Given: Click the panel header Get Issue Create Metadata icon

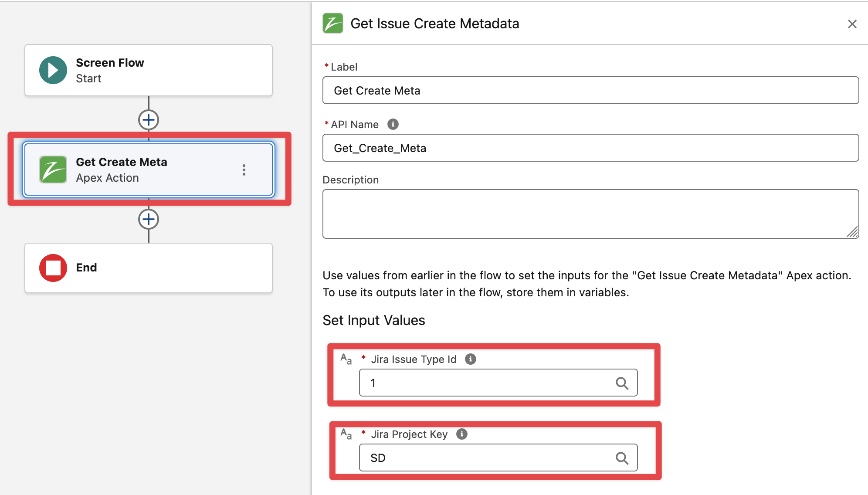Looking at the screenshot, I should 333,24.
